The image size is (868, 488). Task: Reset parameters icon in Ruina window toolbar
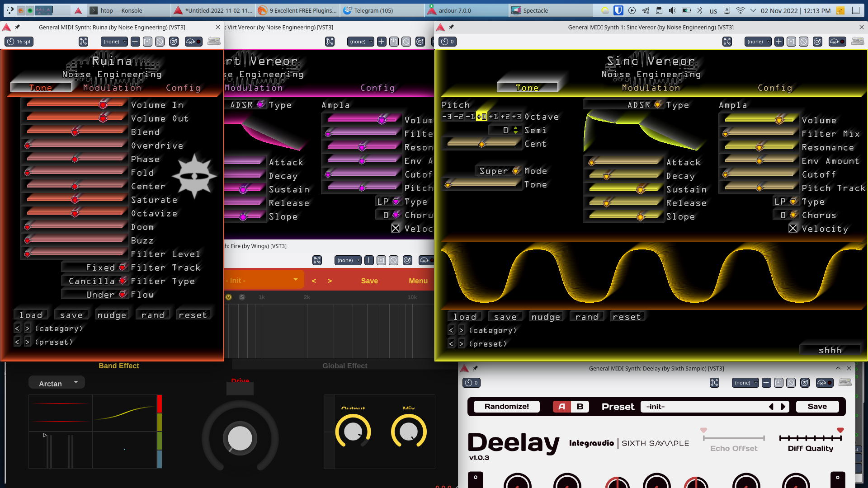pyautogui.click(x=174, y=42)
